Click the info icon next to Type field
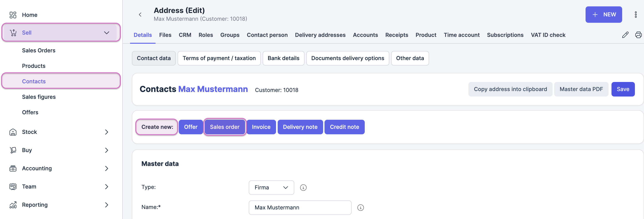 click(x=303, y=187)
